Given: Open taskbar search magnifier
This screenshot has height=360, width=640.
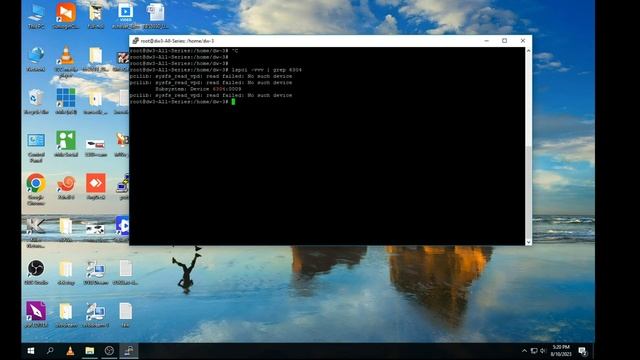Looking at the screenshot, I should coord(50,351).
